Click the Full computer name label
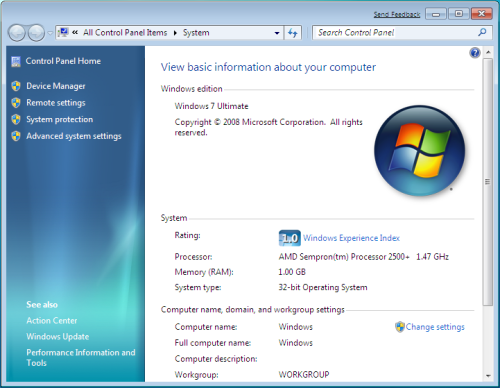Screen dimensions: 500x388 (213, 343)
